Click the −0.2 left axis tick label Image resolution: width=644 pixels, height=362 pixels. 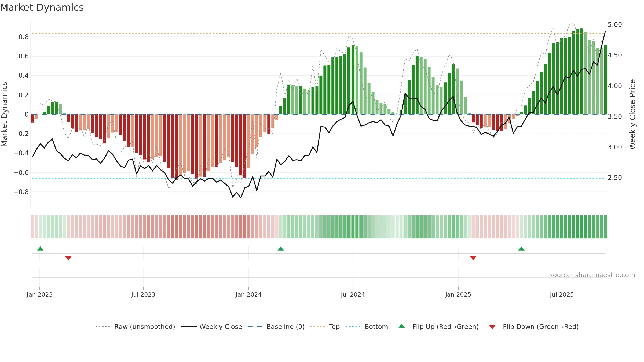pos(21,134)
